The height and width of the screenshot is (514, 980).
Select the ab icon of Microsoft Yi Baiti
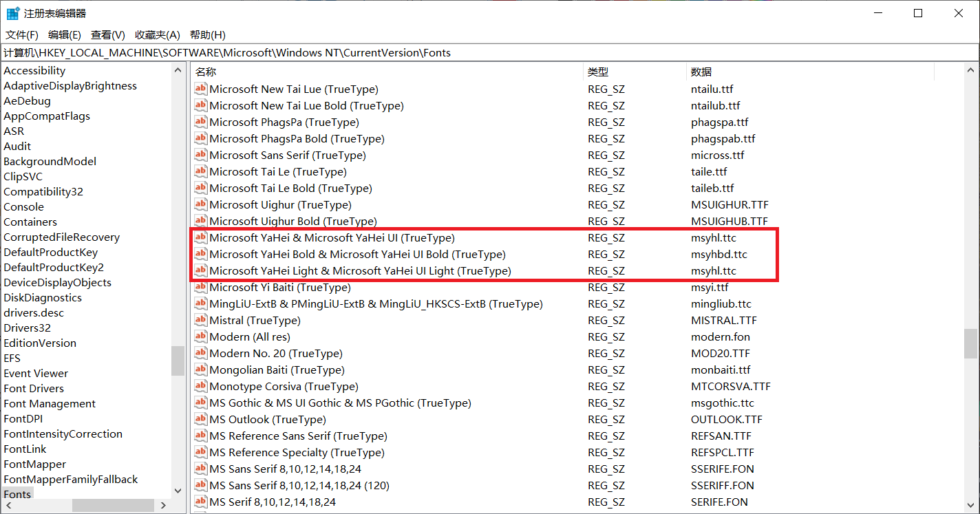click(201, 287)
